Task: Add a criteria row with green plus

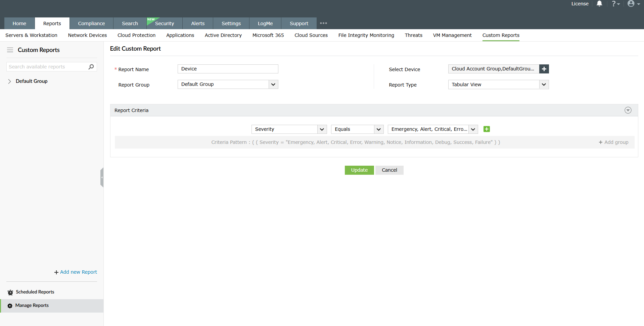Action: click(x=487, y=129)
